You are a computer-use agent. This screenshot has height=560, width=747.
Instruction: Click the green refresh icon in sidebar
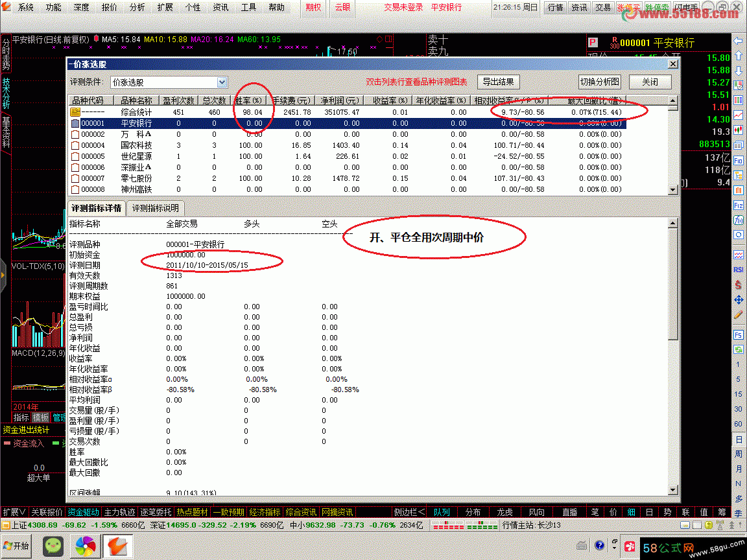tap(738, 349)
